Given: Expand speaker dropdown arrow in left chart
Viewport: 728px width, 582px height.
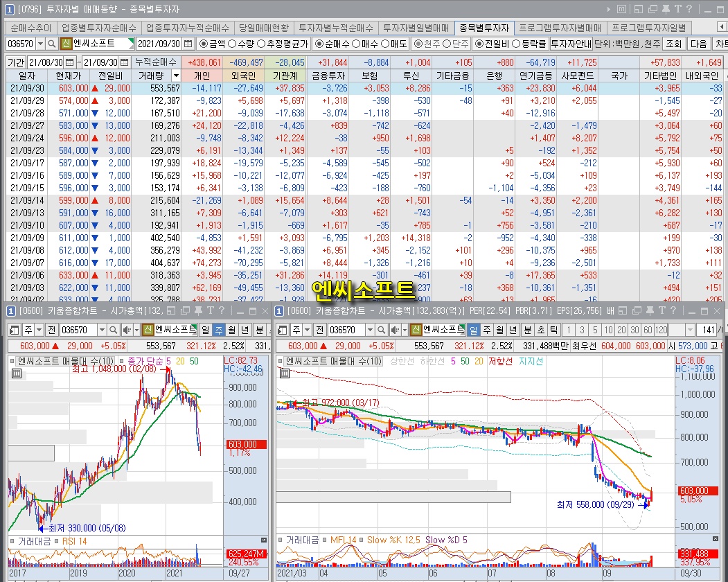Looking at the screenshot, I should (x=136, y=330).
